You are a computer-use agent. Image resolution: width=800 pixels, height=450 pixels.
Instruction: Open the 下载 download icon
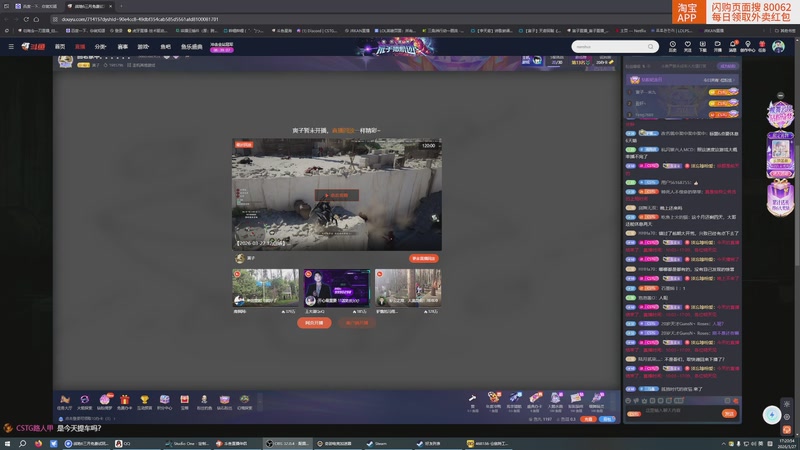tap(703, 46)
